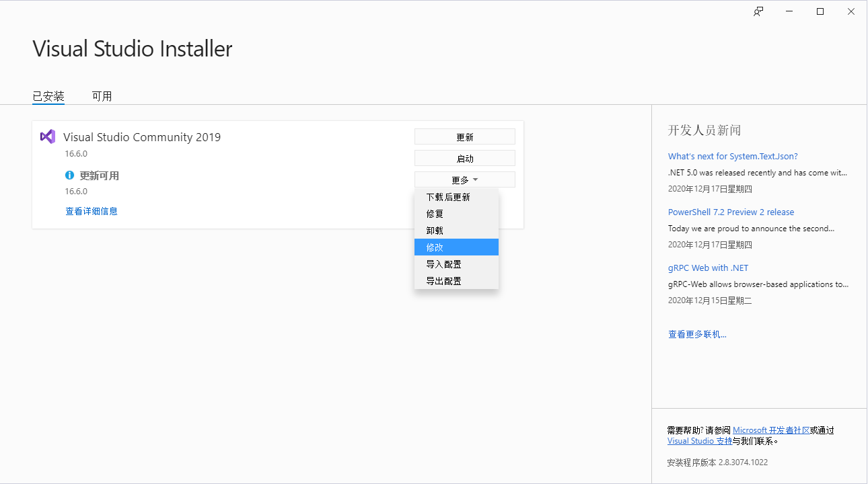Viewport: 868px width, 484px height.
Task: Maximize the installer window
Action: coord(820,11)
